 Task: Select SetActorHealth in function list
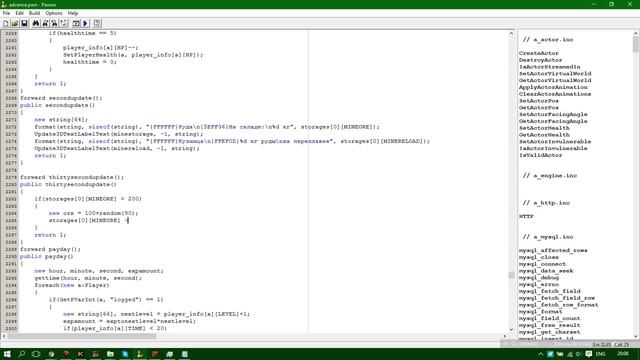(x=544, y=128)
